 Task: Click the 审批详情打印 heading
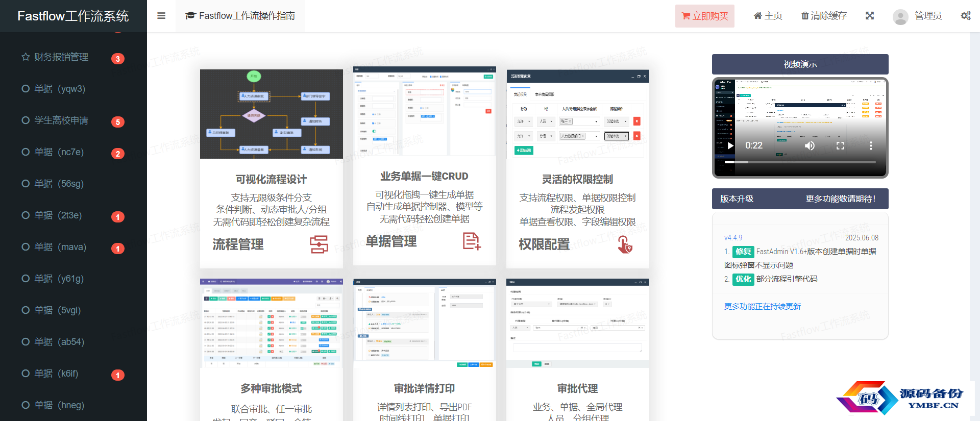point(425,388)
